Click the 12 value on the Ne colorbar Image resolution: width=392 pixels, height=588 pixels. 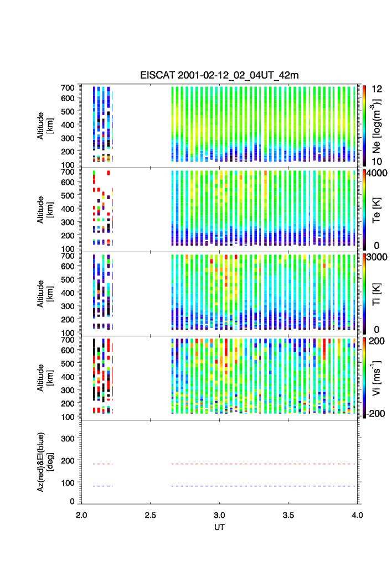tap(376, 89)
